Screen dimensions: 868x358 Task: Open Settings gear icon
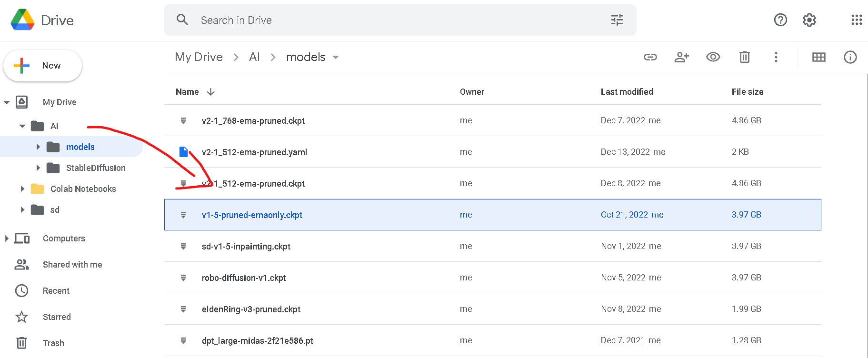pyautogui.click(x=809, y=20)
